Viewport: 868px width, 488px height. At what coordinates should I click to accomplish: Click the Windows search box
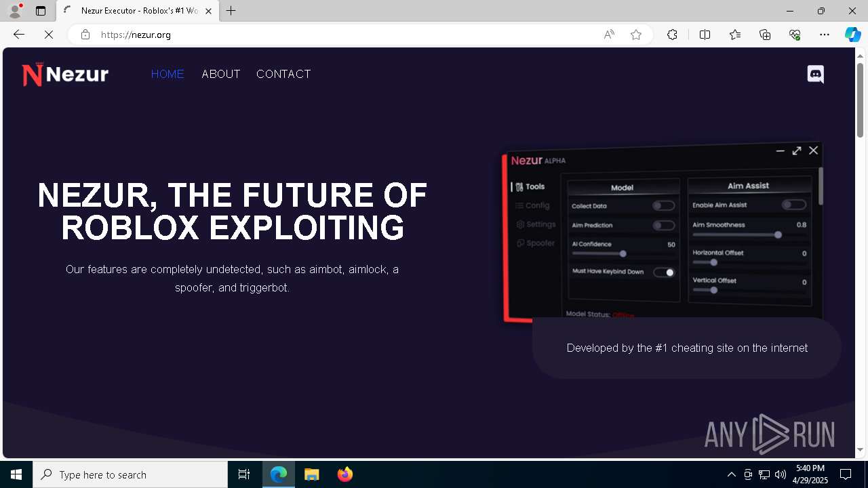pos(130,474)
